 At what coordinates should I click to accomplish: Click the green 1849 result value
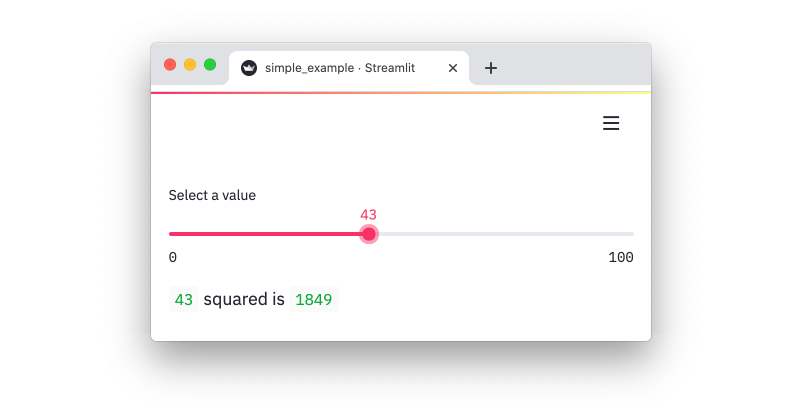point(313,299)
